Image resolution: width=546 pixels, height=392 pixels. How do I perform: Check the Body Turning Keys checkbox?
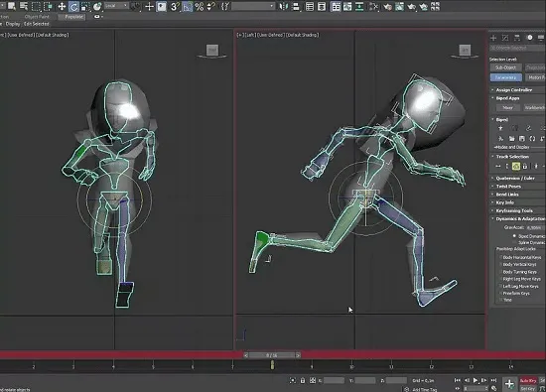click(501, 272)
